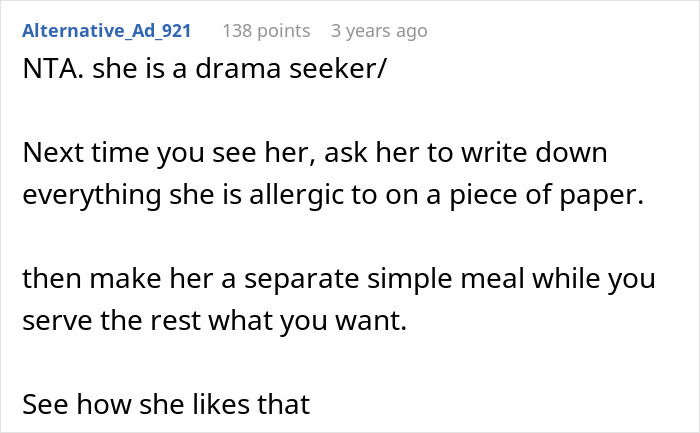Click the 138 points score
The image size is (700, 433).
point(267,31)
